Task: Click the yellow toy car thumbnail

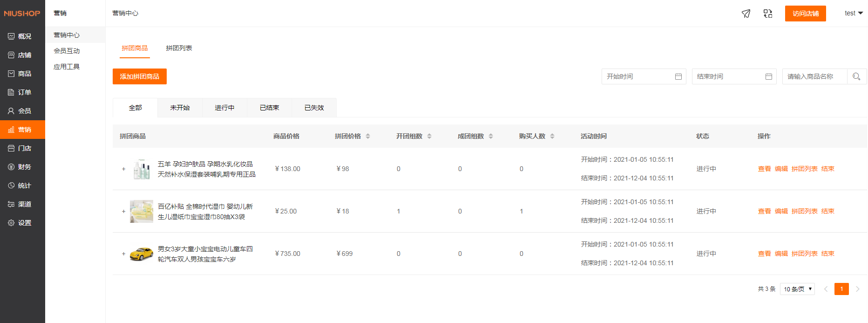Action: tap(141, 254)
